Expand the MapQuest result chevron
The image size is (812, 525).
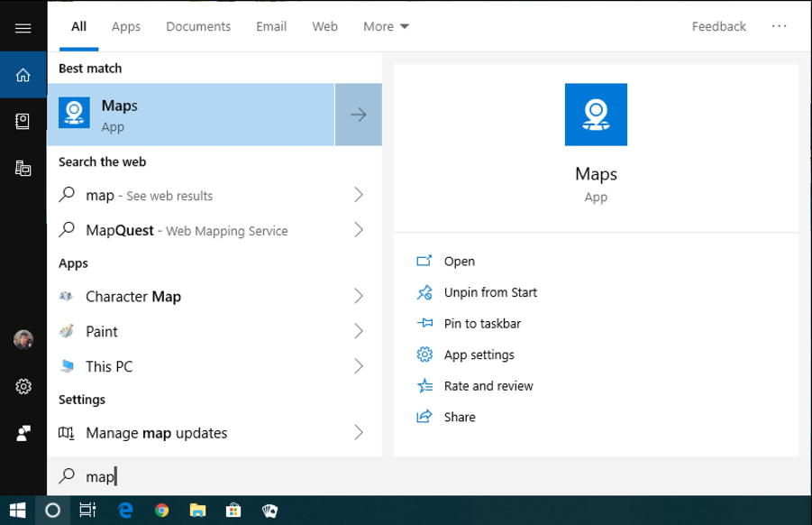coord(359,230)
